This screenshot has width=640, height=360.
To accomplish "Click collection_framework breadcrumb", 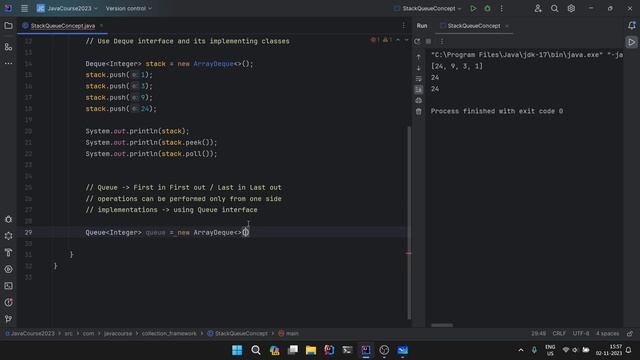I will (x=169, y=333).
